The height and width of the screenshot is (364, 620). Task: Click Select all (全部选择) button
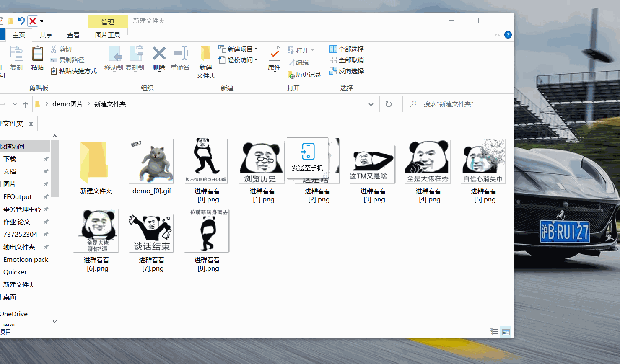347,49
